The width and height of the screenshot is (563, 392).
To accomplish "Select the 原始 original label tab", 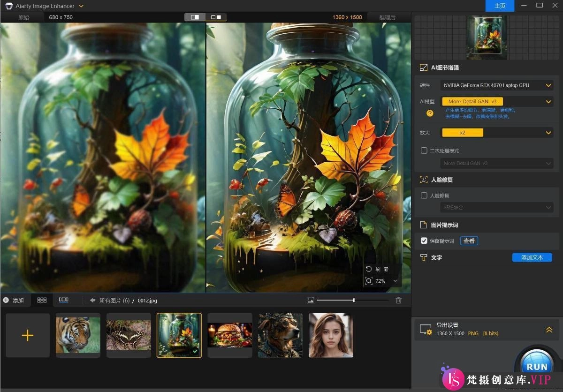I will (23, 17).
